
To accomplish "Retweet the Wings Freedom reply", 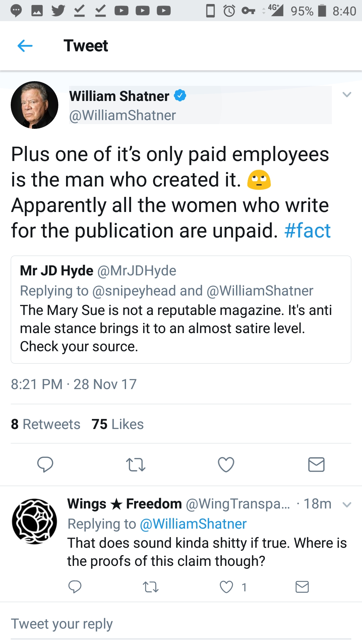I will pyautogui.click(x=150, y=587).
